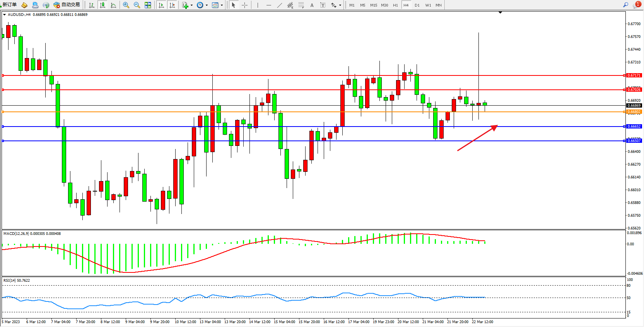Select the M15 timeframe
Screen dimensions: 644x327
(x=373, y=5)
